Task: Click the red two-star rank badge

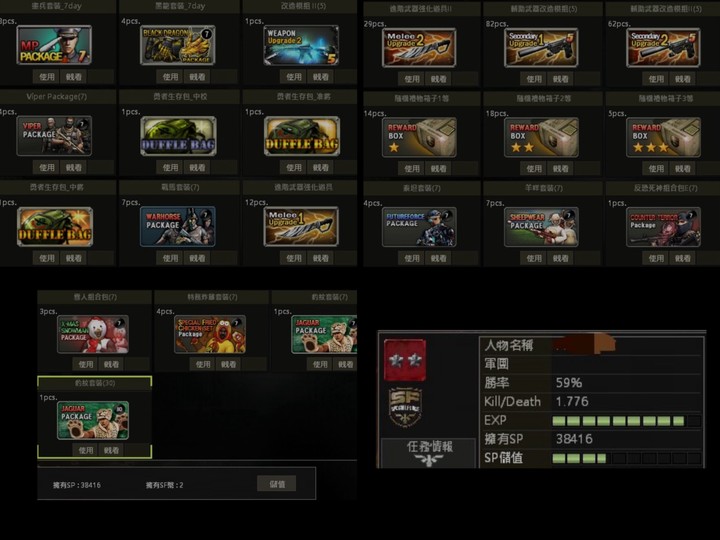Action: tap(405, 360)
